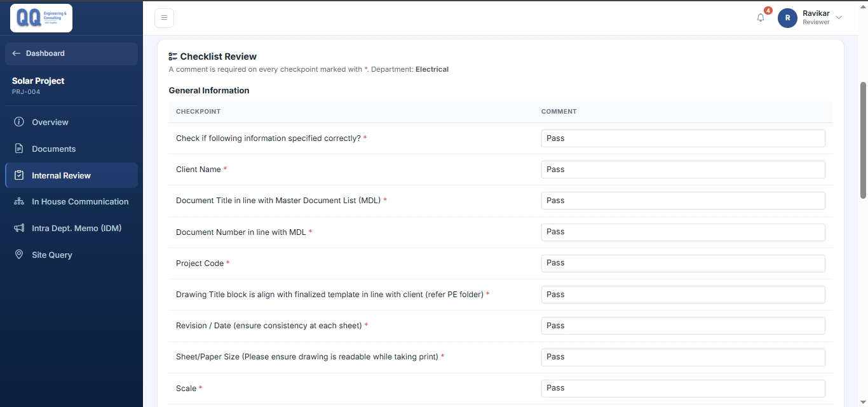Click the Client Name comment field
This screenshot has height=407, width=868.
point(683,170)
